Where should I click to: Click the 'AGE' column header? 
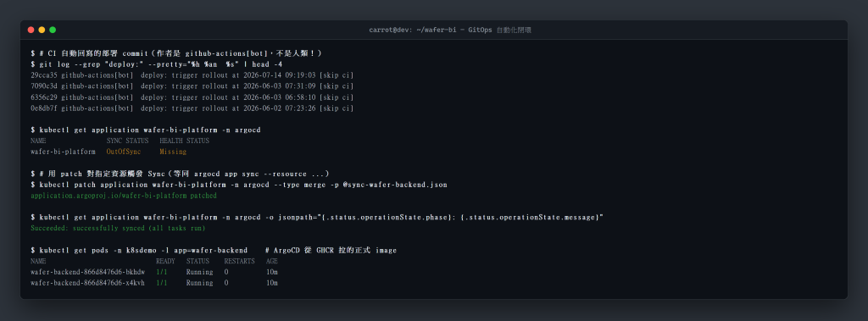pyautogui.click(x=272, y=261)
